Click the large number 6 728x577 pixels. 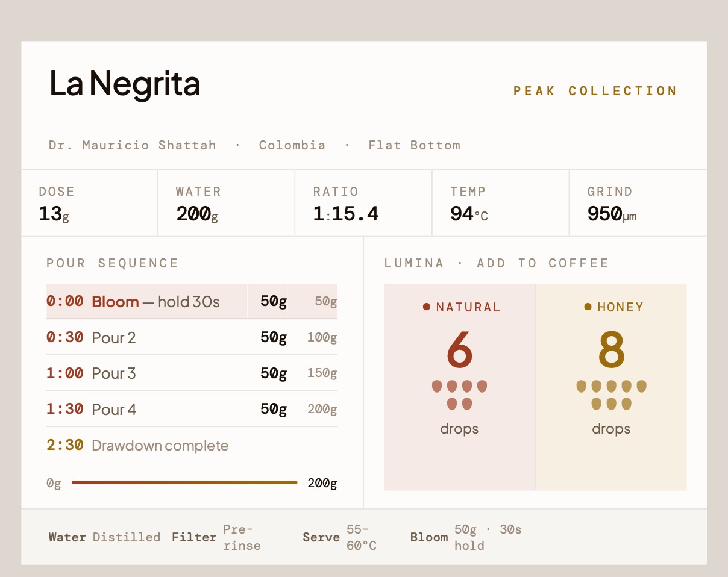(460, 350)
